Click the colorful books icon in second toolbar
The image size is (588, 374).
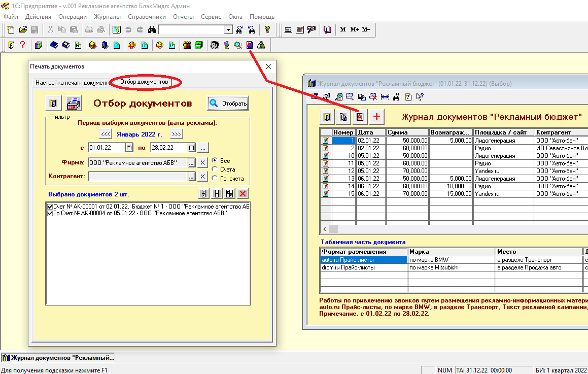click(39, 45)
